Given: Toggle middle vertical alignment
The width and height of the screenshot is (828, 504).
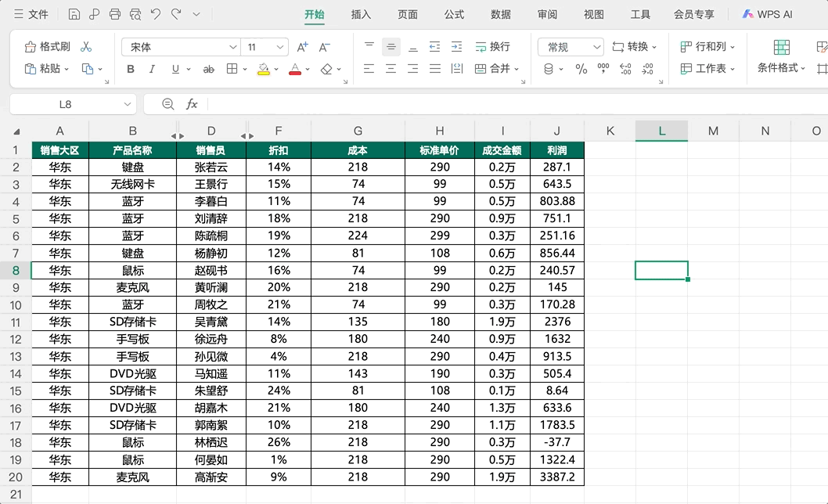Looking at the screenshot, I should coord(391,47).
